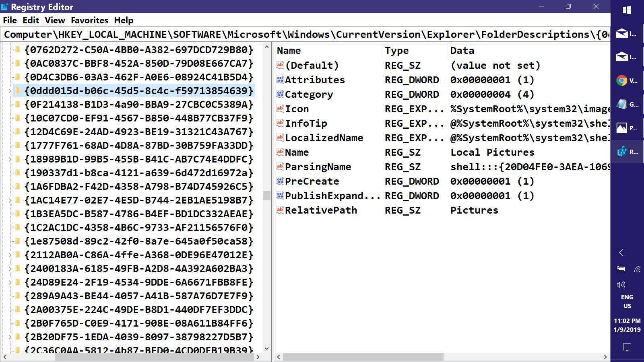Click the tree pane vertical scrollbar thumb
The image size is (644, 362).
[266, 195]
